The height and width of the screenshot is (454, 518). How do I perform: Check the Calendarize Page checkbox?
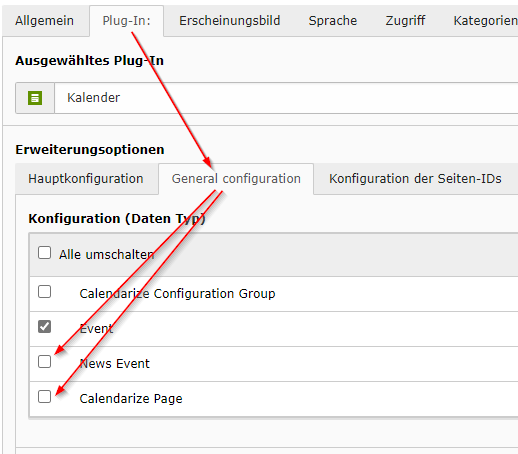44,397
